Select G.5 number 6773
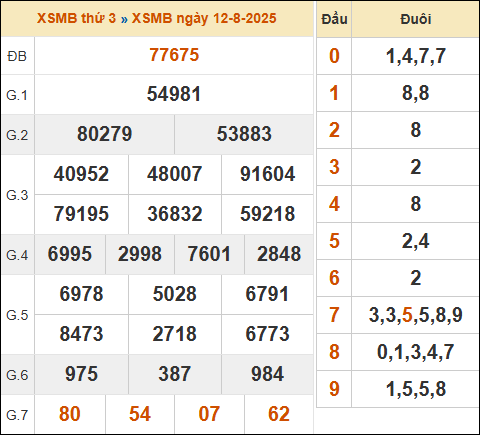 coord(268,334)
